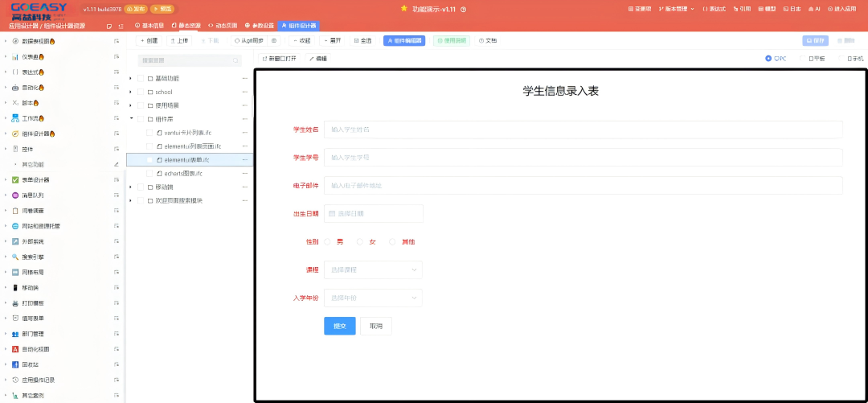Click the more options dots beside school folder

(x=245, y=92)
